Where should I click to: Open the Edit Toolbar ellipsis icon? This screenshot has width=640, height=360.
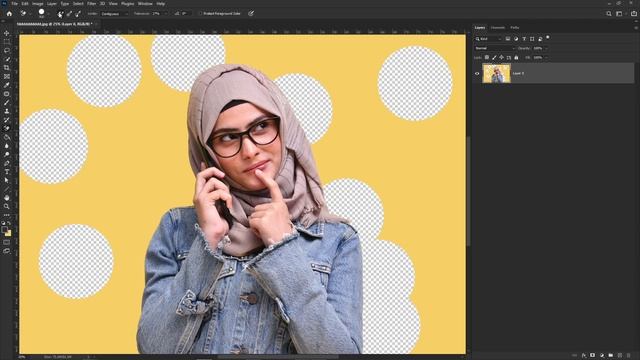pos(7,215)
